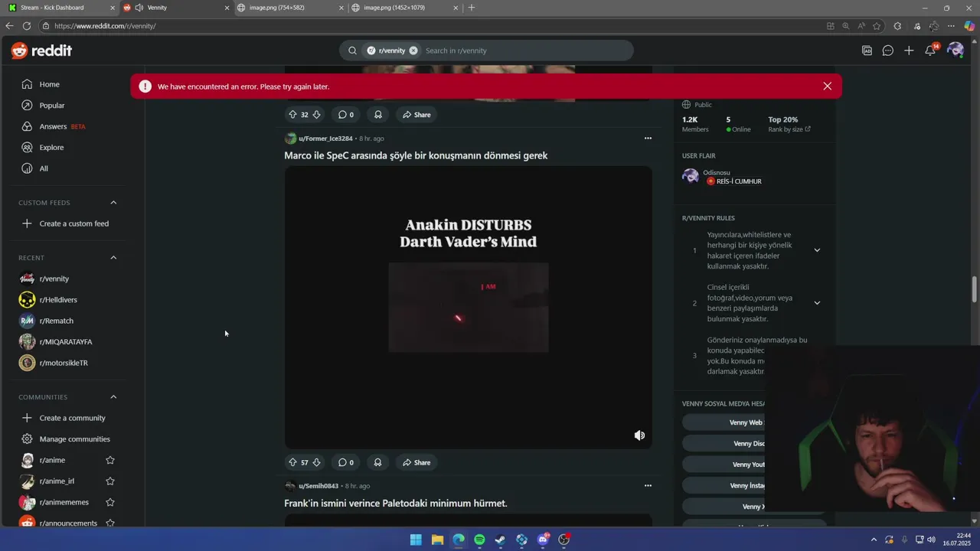Bookmark this page with the star
Image resolution: width=980 pixels, height=551 pixels.
[877, 26]
